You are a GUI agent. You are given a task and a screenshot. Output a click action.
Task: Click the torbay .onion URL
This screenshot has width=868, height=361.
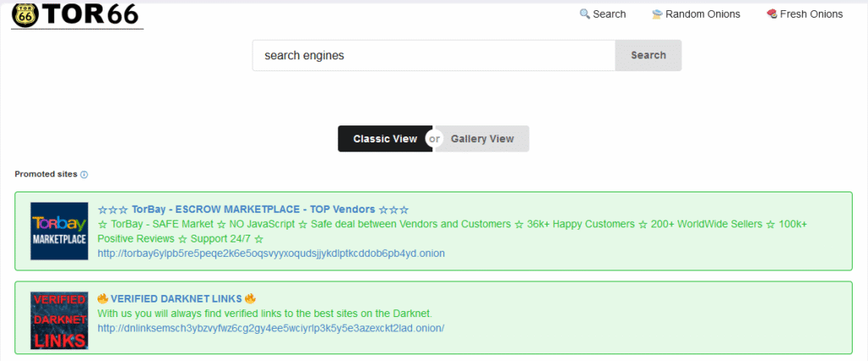pos(271,253)
